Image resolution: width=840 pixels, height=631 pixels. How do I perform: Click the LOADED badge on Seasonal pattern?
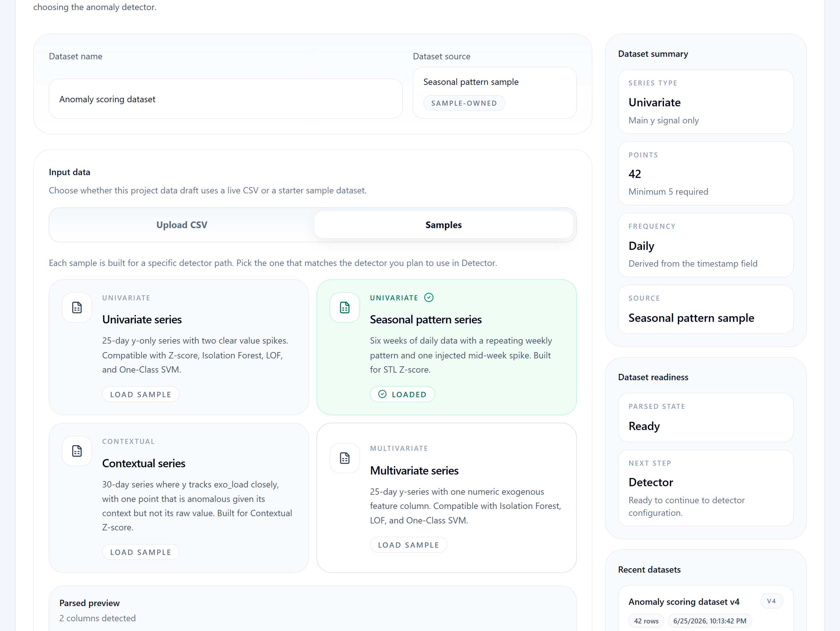(403, 394)
